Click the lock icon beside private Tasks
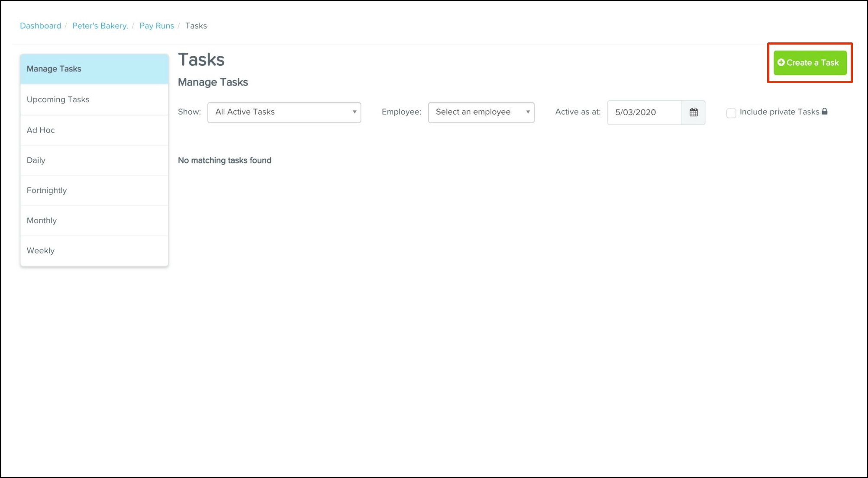 pyautogui.click(x=825, y=112)
